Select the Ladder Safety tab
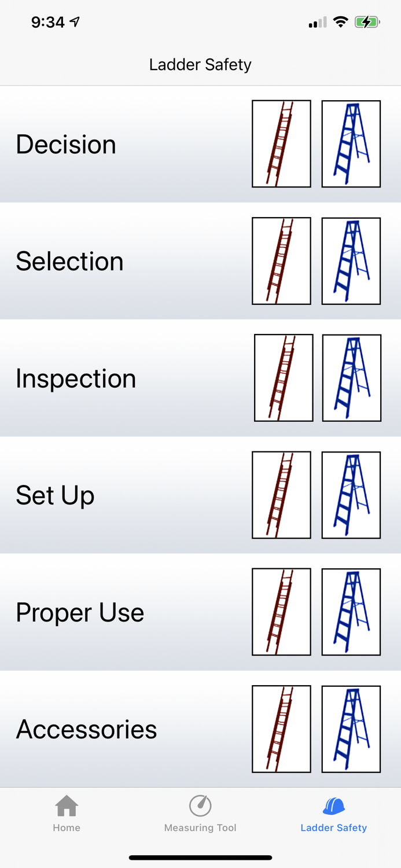The width and height of the screenshot is (401, 868). pyautogui.click(x=334, y=813)
